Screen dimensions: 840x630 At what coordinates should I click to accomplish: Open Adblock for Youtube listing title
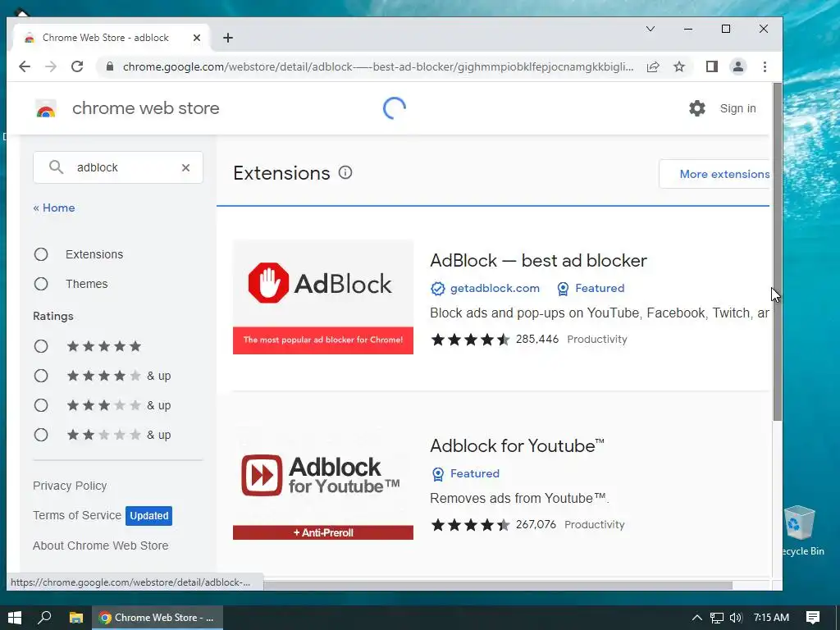tap(517, 445)
